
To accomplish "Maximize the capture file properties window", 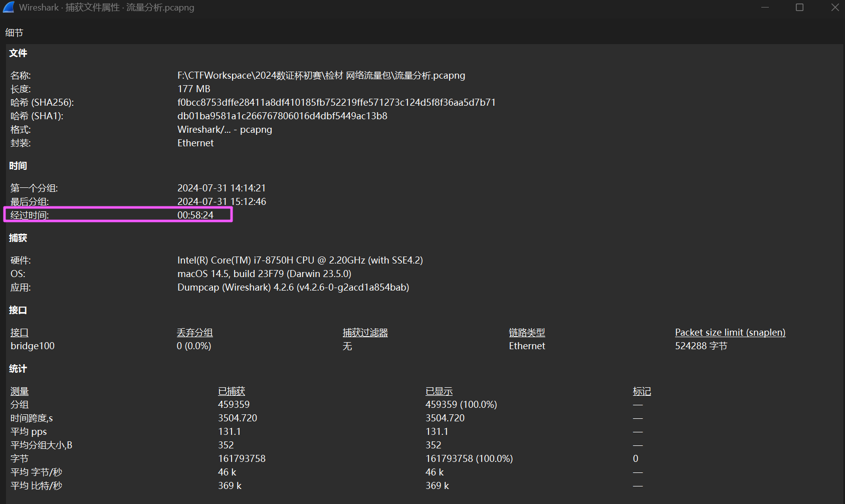I will point(800,7).
